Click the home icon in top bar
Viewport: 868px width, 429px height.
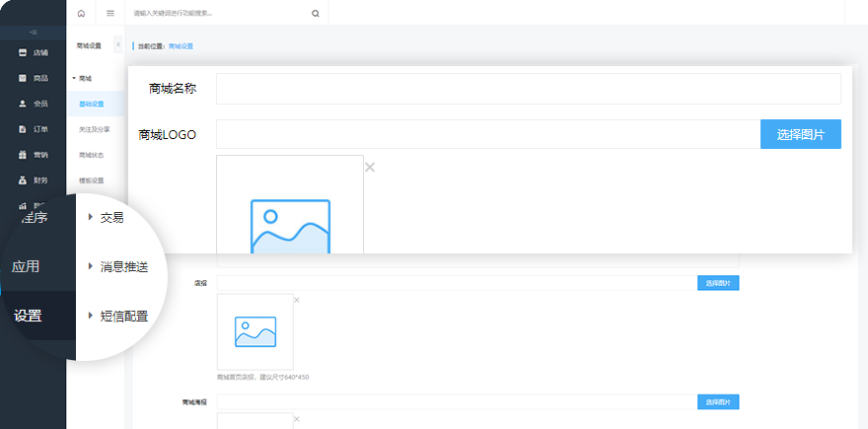point(81,13)
